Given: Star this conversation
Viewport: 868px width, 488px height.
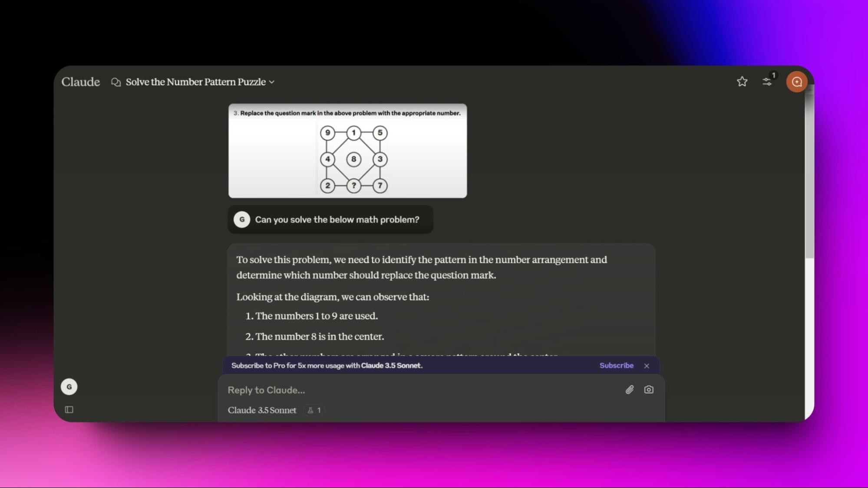Looking at the screenshot, I should click(x=742, y=82).
